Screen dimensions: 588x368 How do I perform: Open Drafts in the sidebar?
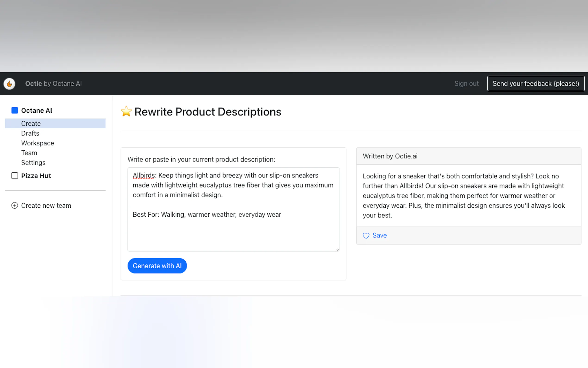[x=30, y=133]
